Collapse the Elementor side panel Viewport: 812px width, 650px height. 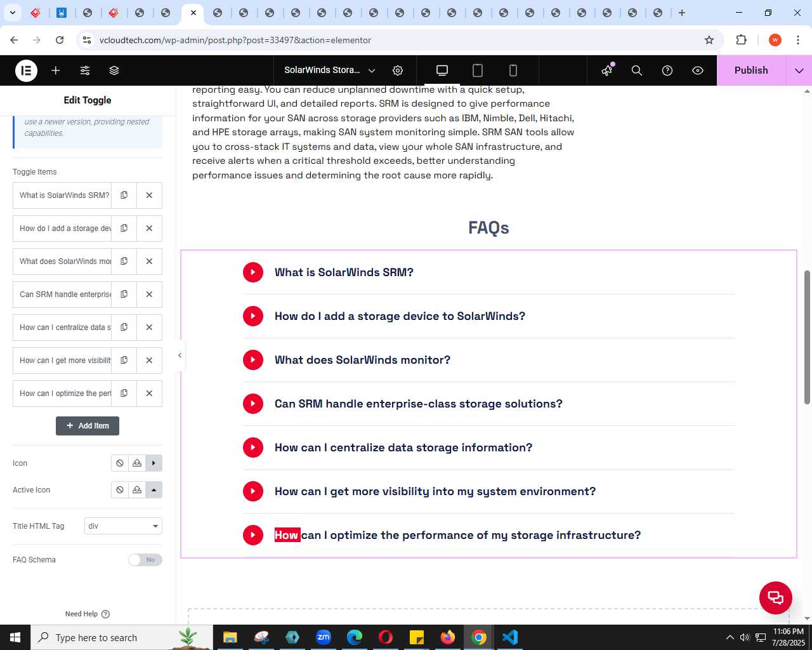[180, 355]
